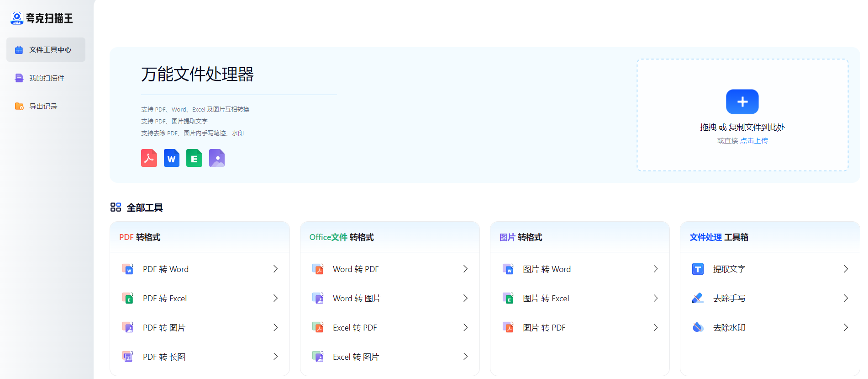Click the red PDF file type icon

[x=149, y=158]
